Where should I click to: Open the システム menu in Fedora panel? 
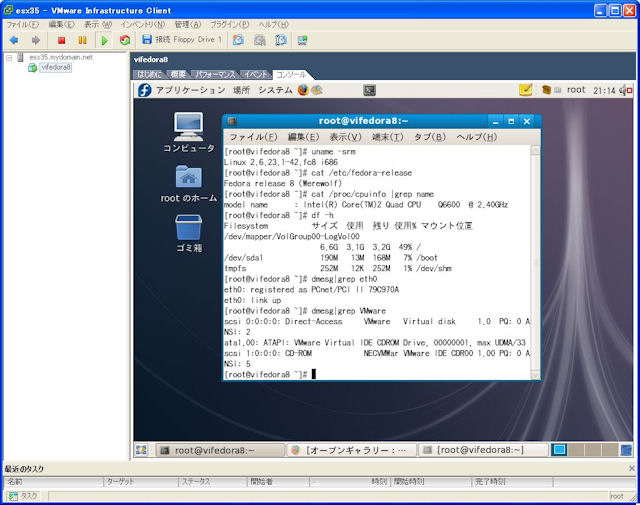[x=275, y=90]
